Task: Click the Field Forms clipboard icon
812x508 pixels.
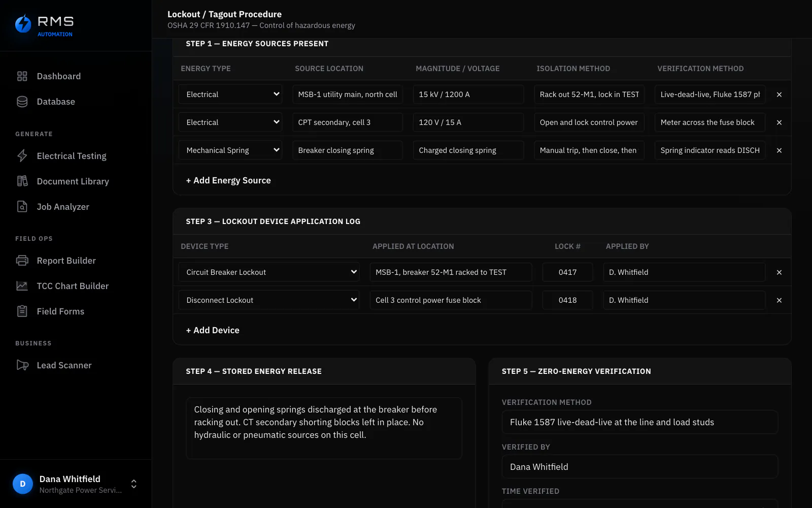Action: click(22, 311)
